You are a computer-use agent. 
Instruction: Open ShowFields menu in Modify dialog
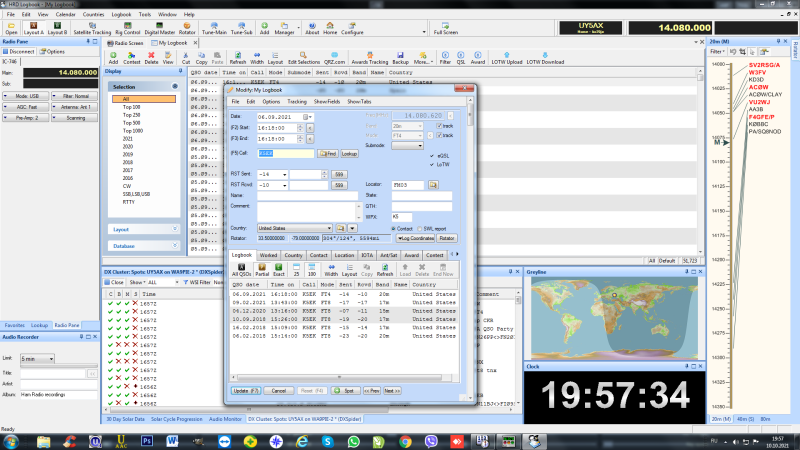(x=327, y=102)
